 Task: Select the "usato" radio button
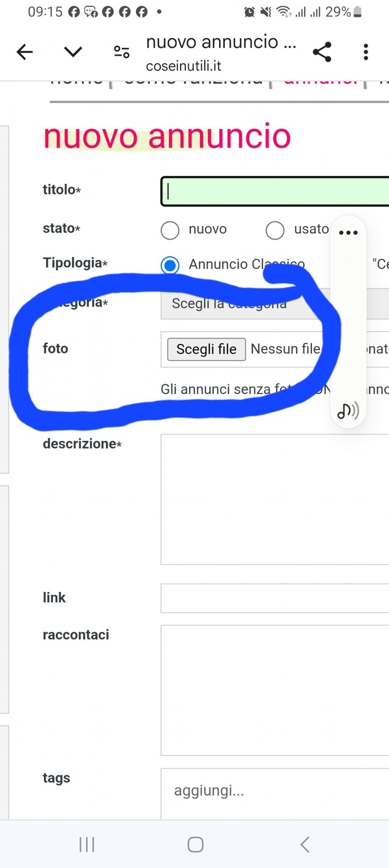(x=275, y=230)
